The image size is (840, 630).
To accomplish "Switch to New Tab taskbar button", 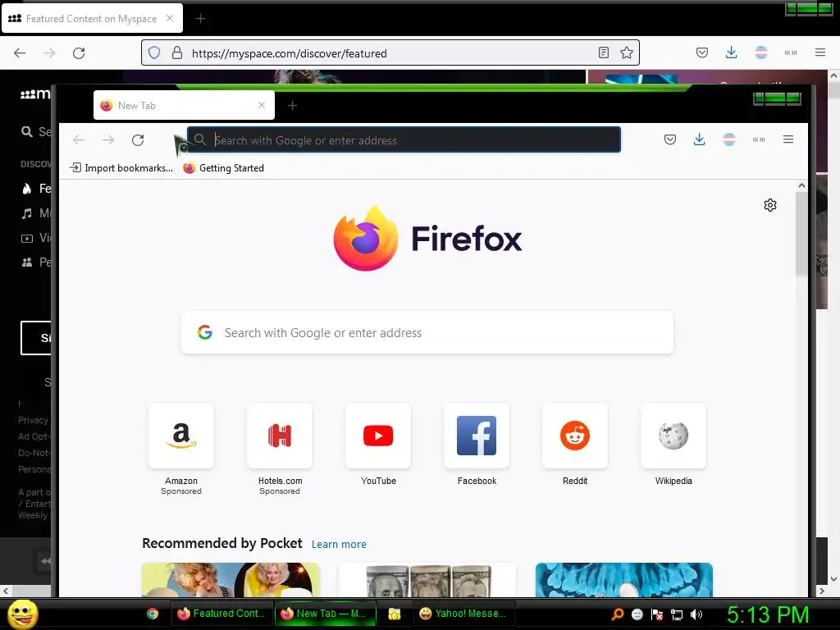I will [325, 614].
